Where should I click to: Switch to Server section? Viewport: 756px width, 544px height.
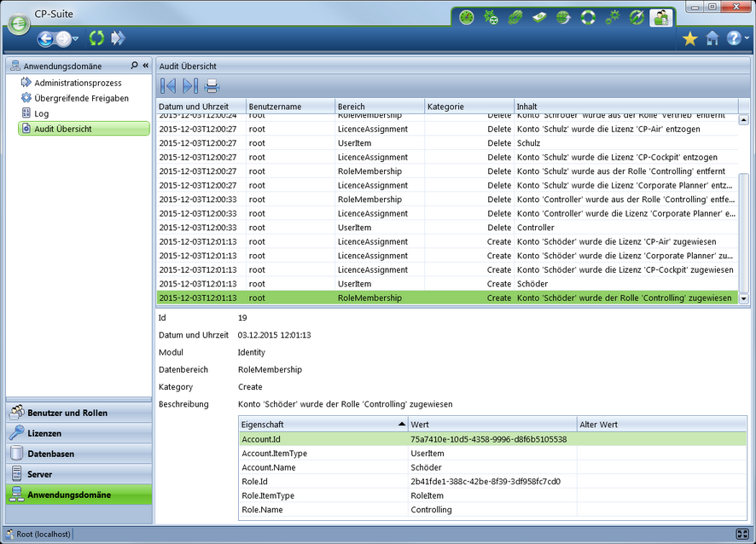tap(79, 474)
